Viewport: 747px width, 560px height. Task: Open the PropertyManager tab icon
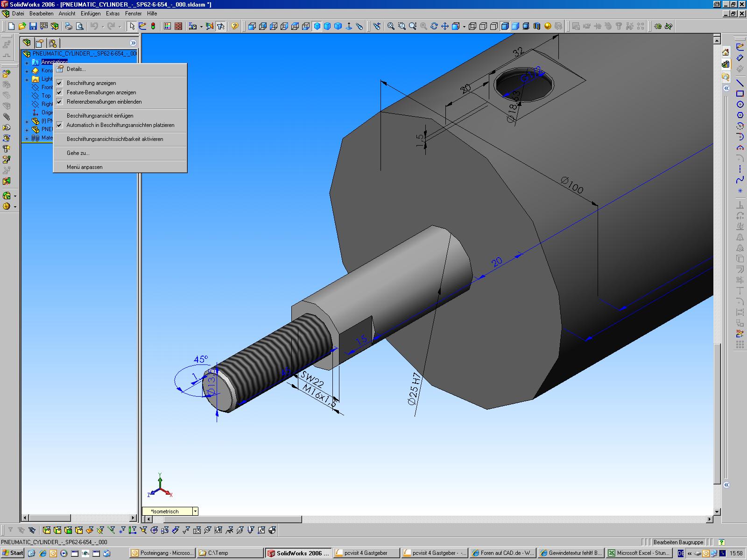tap(40, 43)
